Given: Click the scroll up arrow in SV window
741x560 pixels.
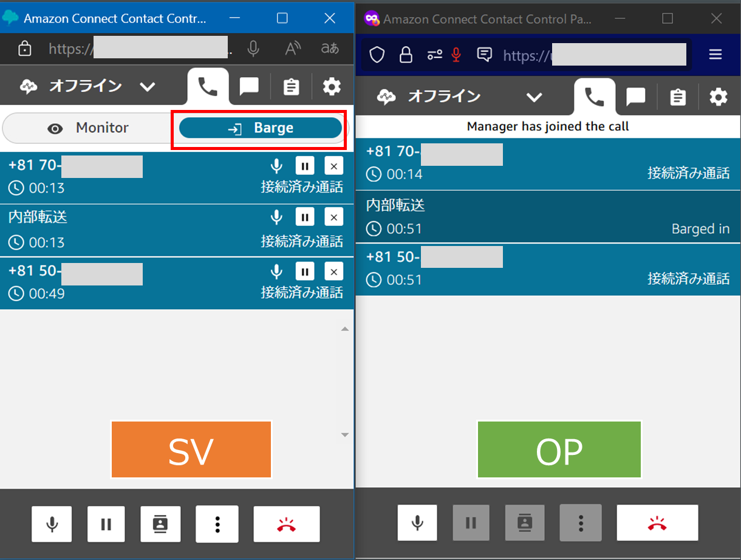Looking at the screenshot, I should click(345, 329).
